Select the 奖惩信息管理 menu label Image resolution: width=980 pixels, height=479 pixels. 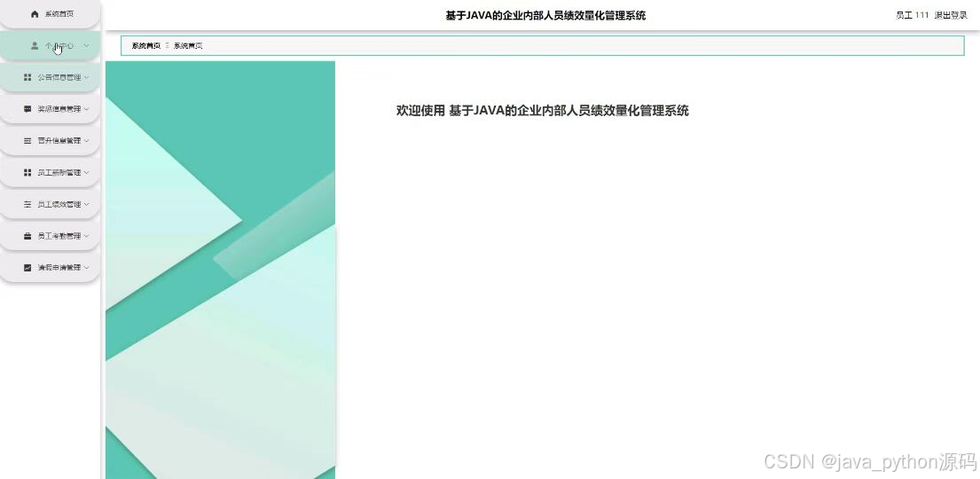[x=59, y=109]
